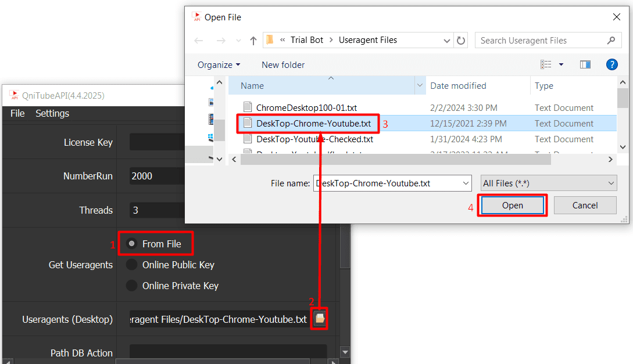Click the Useragent Files breadcrumb segment
The height and width of the screenshot is (364, 633).
pyautogui.click(x=368, y=40)
